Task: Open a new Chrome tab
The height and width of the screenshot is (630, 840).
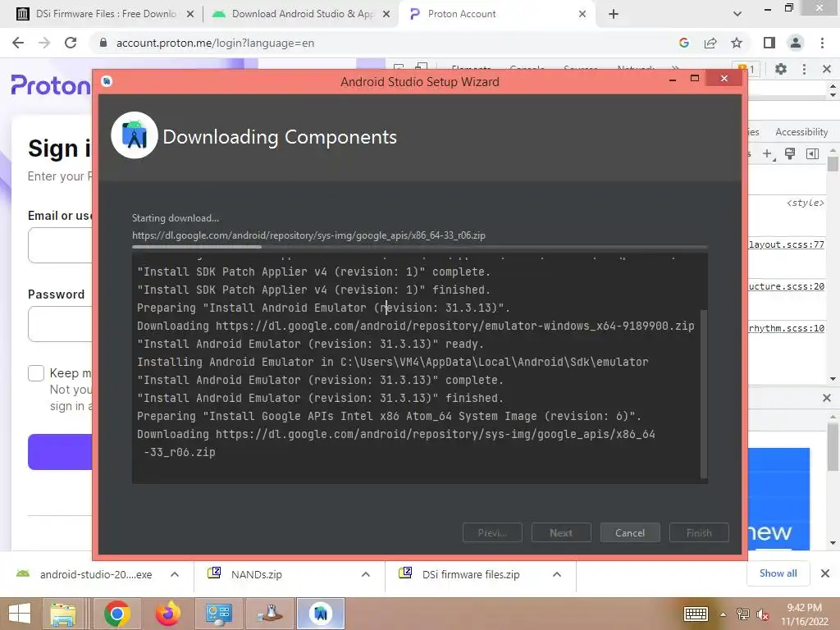Action: (614, 14)
